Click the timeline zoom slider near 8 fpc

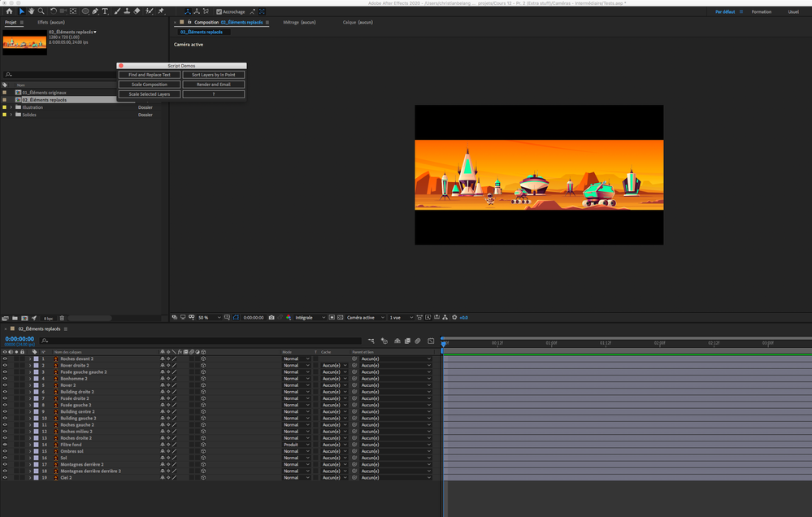pyautogui.click(x=89, y=318)
